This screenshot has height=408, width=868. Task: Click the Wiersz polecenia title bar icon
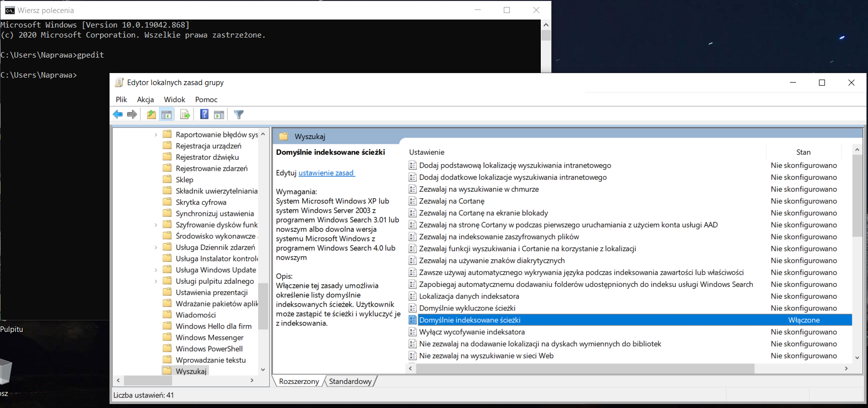click(x=10, y=10)
